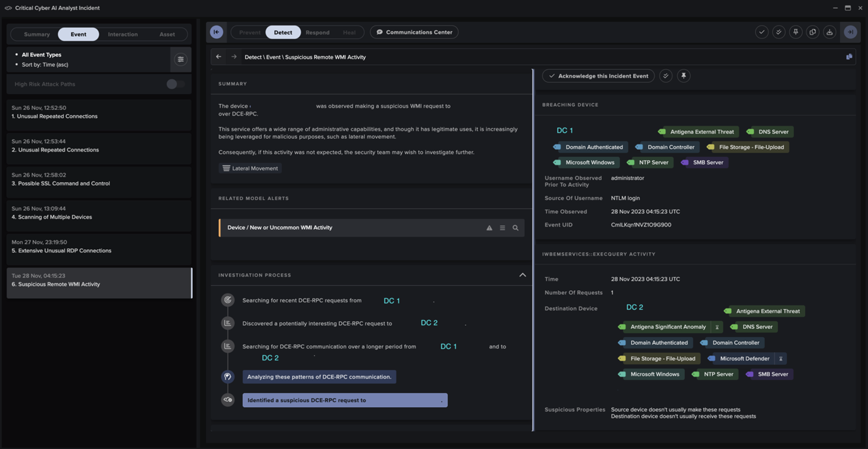
Task: Open the Respond tab
Action: (317, 32)
